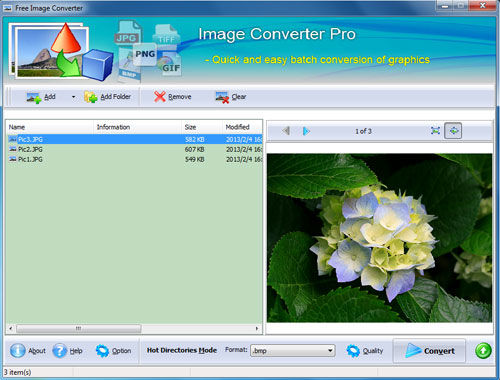Open the Help button
Screen dimensions: 500x380
(68, 351)
